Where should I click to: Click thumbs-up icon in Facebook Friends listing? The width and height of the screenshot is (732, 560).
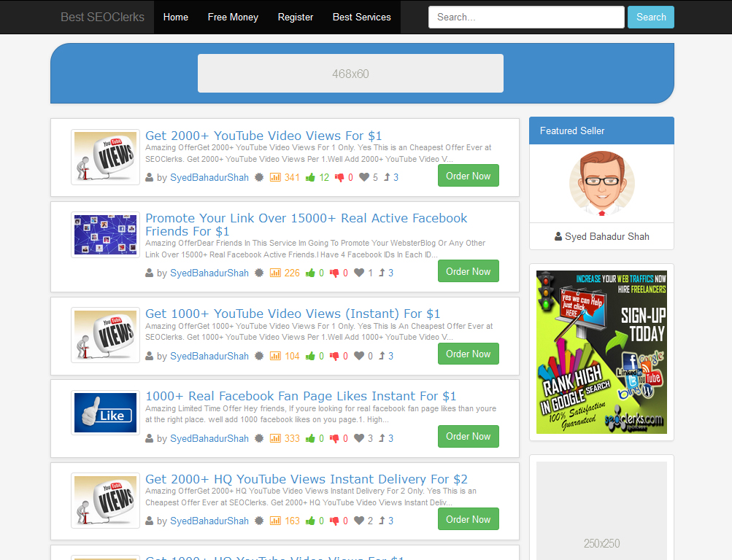(x=310, y=273)
